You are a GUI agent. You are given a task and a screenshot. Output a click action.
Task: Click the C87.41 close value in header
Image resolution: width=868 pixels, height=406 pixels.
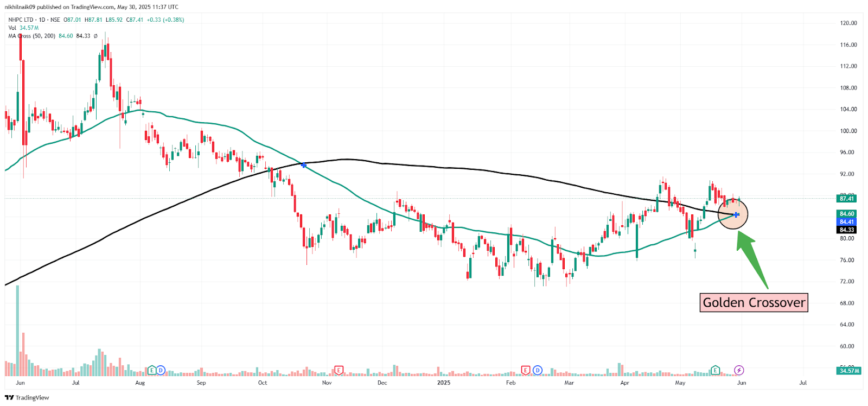135,20
